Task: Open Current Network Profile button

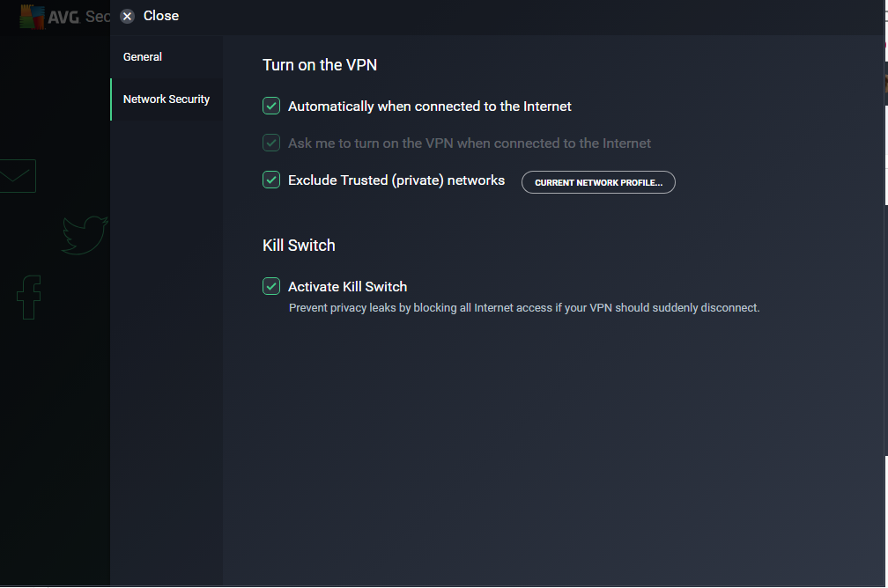Action: click(x=598, y=182)
